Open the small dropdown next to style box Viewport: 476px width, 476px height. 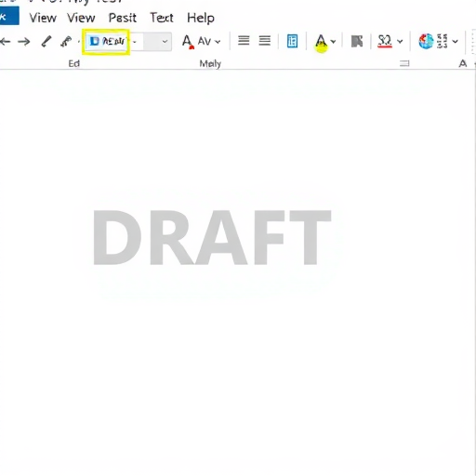point(135,42)
